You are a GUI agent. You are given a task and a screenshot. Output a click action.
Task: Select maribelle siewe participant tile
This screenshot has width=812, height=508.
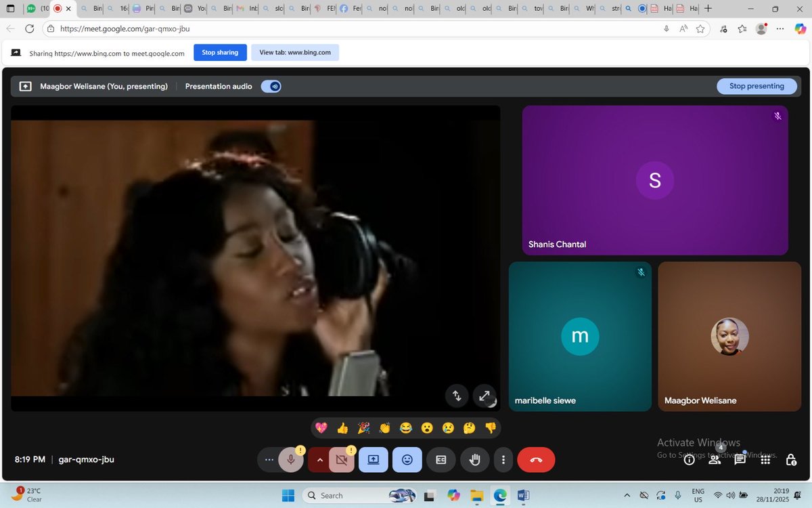[580, 337]
